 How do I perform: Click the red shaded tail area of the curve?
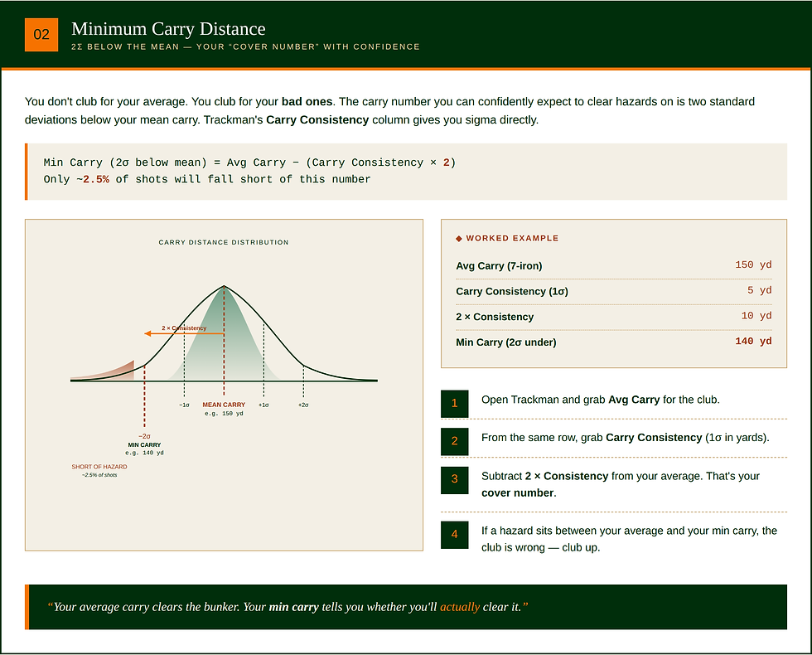click(x=117, y=372)
